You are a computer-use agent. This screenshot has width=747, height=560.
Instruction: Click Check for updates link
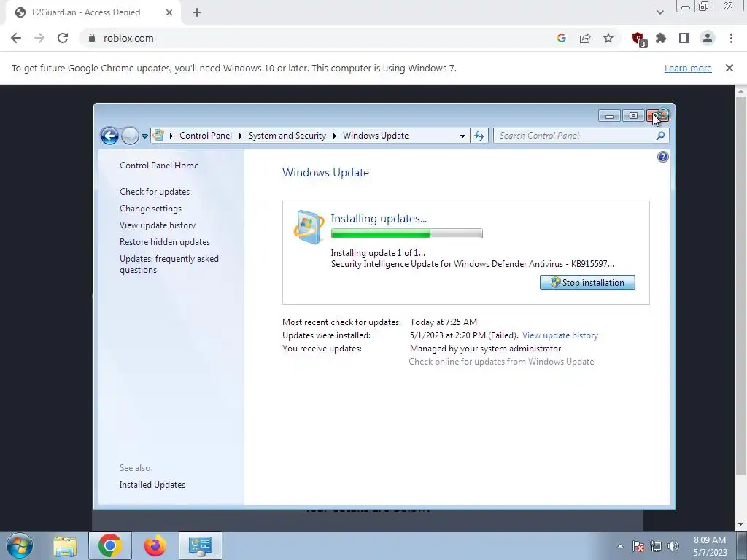tap(155, 192)
